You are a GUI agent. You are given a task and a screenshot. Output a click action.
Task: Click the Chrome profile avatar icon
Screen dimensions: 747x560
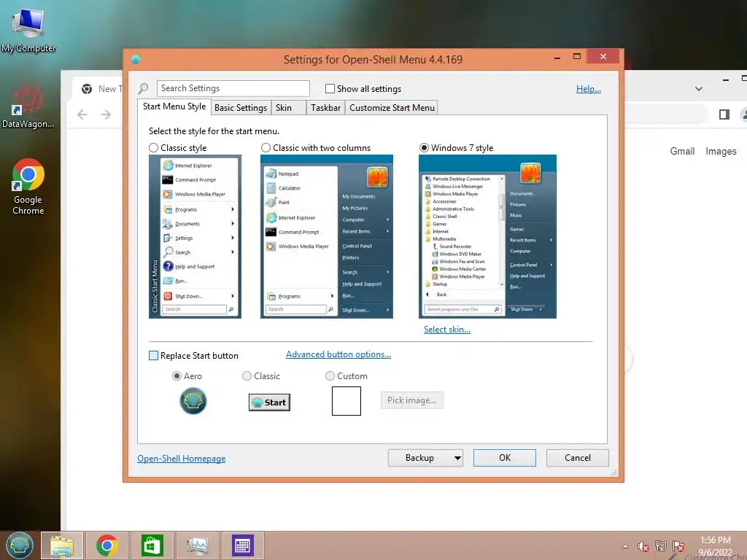743,114
